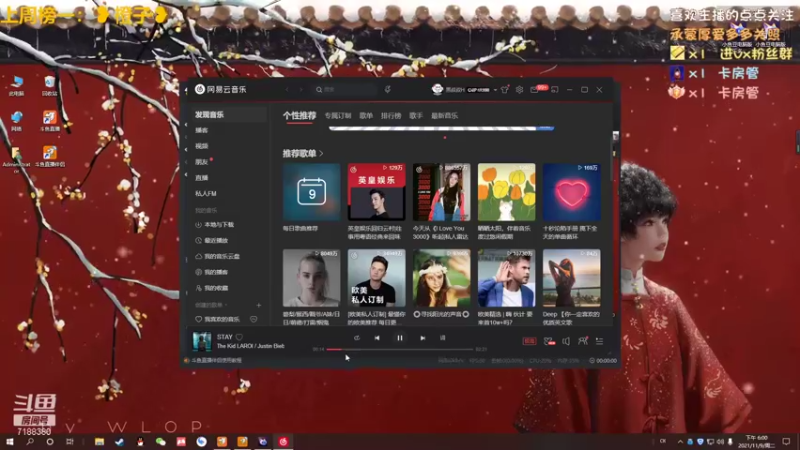This screenshot has height=450, width=800.
Task: Select 发现音乐 in the sidebar
Action: (228, 115)
